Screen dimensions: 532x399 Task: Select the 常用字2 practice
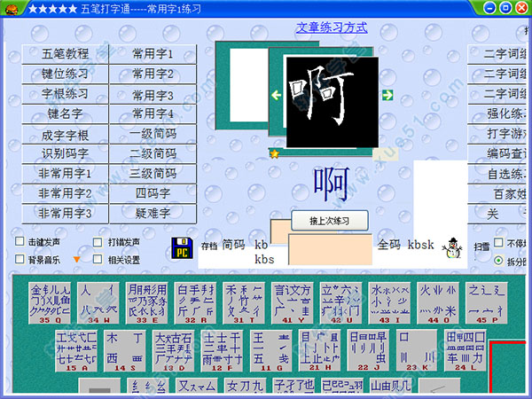[x=153, y=74]
